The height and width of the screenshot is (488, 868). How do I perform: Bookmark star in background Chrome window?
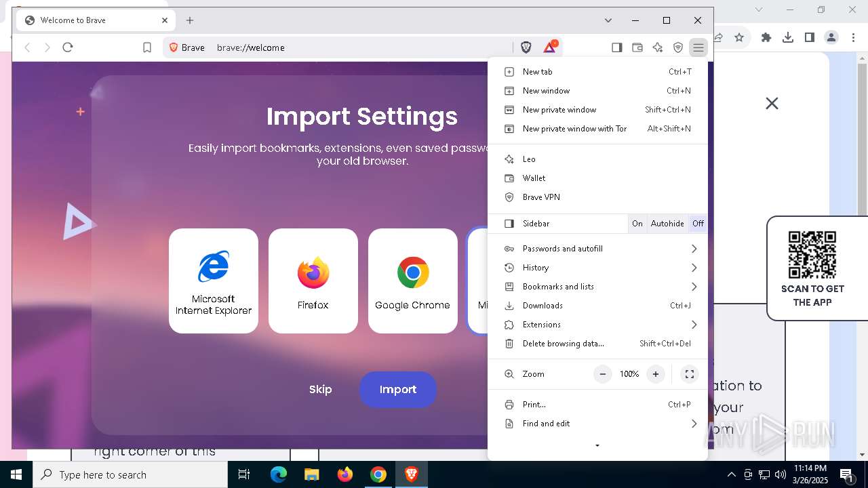click(x=739, y=37)
